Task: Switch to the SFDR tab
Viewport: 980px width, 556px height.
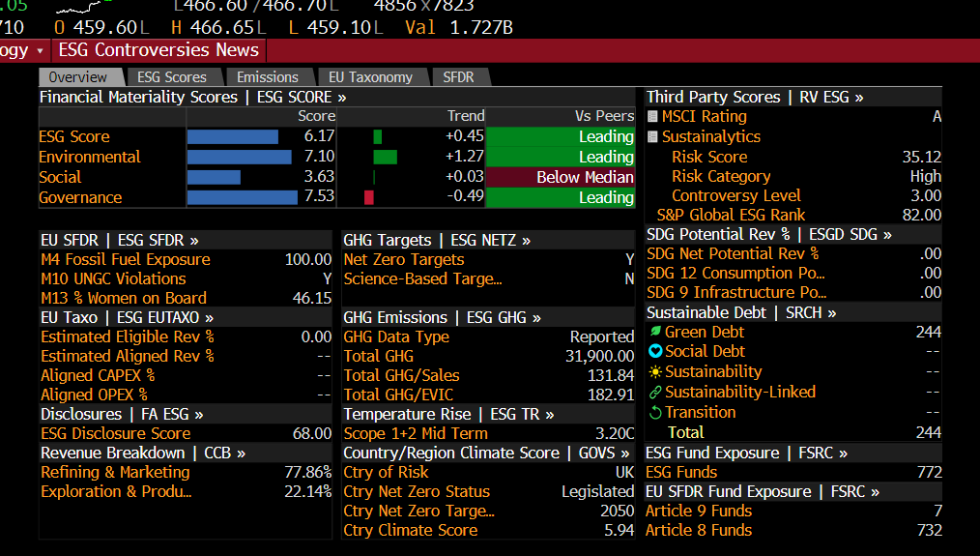Action: (x=458, y=77)
